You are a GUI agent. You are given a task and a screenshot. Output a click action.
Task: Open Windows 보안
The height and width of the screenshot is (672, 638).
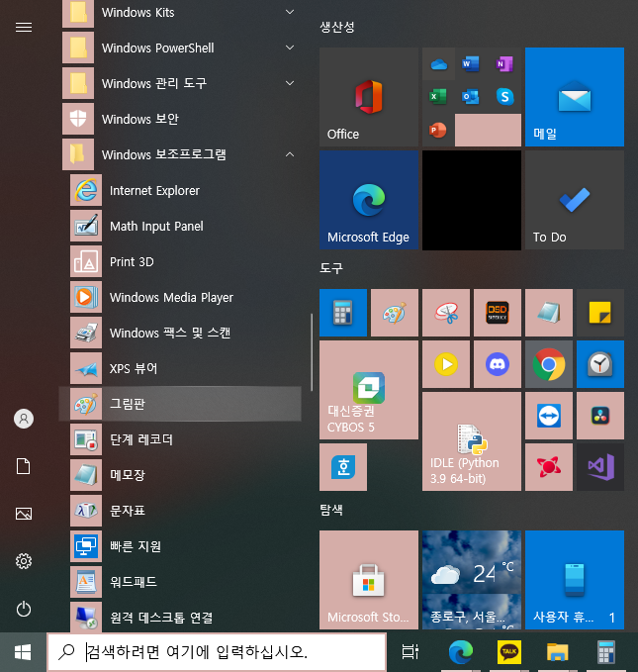[180, 119]
